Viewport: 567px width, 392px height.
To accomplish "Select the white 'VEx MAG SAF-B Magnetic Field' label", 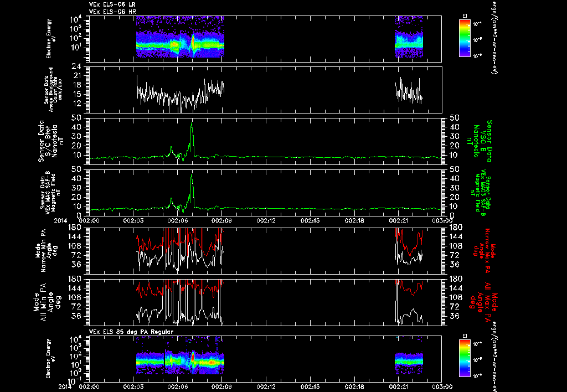I will coord(50,192).
